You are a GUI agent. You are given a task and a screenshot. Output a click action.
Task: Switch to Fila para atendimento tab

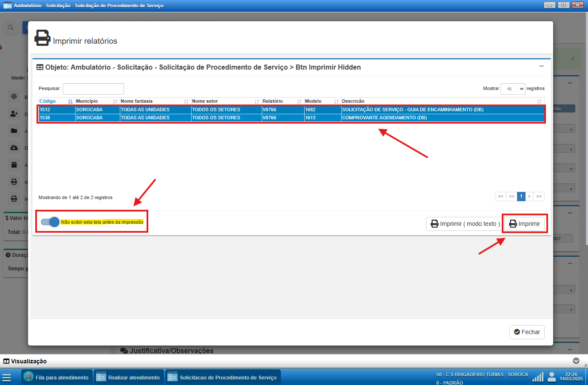click(57, 377)
